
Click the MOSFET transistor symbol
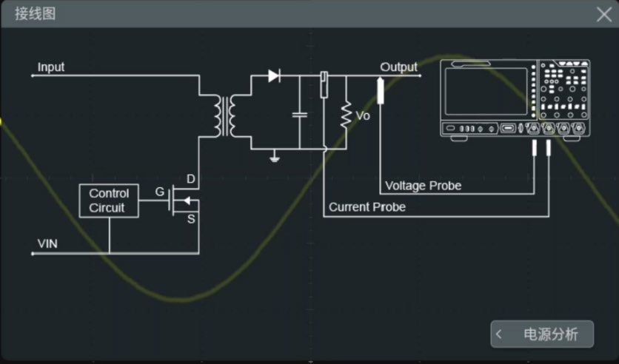pos(183,201)
